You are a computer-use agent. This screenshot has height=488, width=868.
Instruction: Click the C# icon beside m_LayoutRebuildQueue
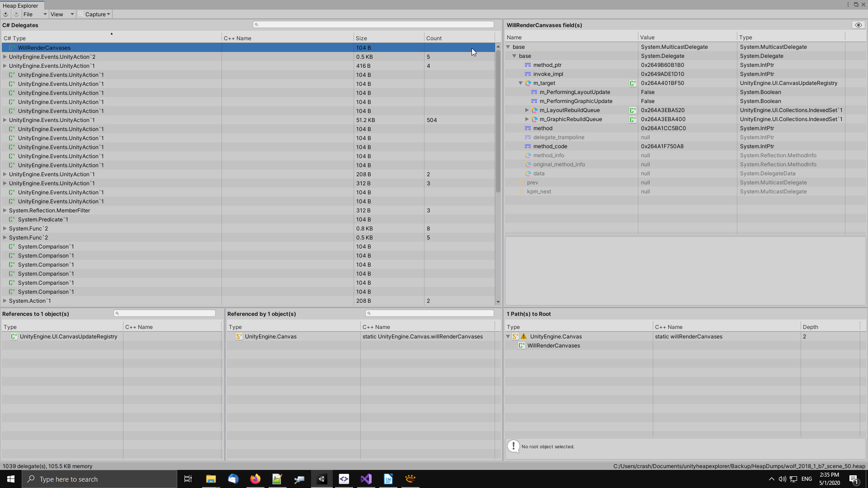click(x=632, y=110)
